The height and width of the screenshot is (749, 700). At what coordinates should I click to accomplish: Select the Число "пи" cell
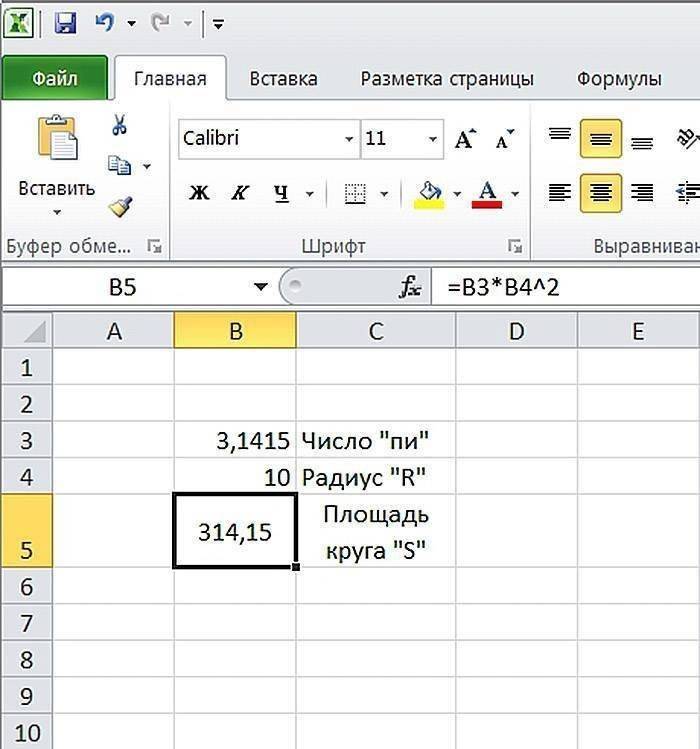point(376,440)
